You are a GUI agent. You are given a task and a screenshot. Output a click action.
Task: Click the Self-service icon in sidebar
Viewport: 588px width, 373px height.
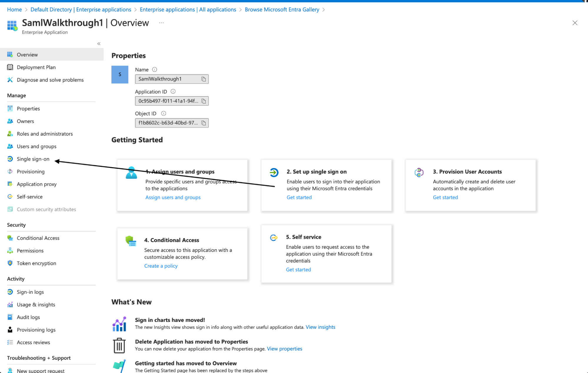pos(10,197)
